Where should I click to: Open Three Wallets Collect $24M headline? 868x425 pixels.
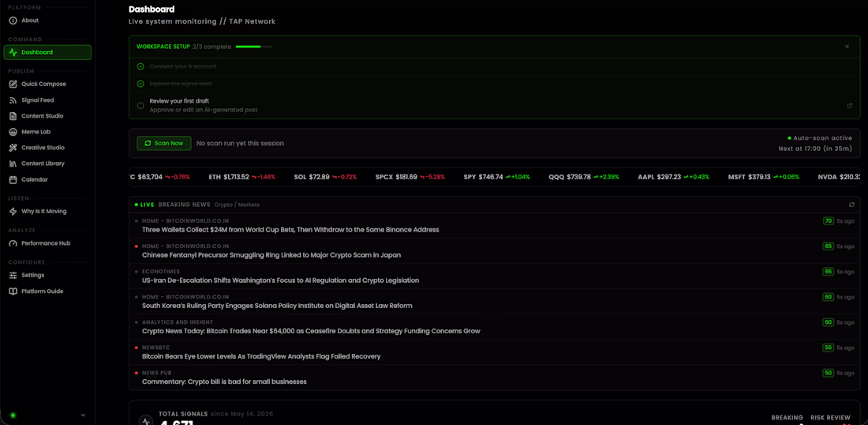point(290,229)
